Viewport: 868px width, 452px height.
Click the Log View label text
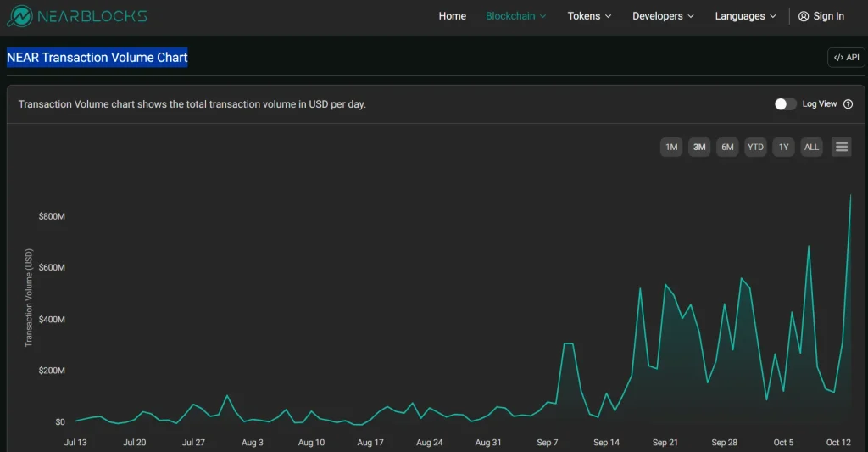point(820,104)
